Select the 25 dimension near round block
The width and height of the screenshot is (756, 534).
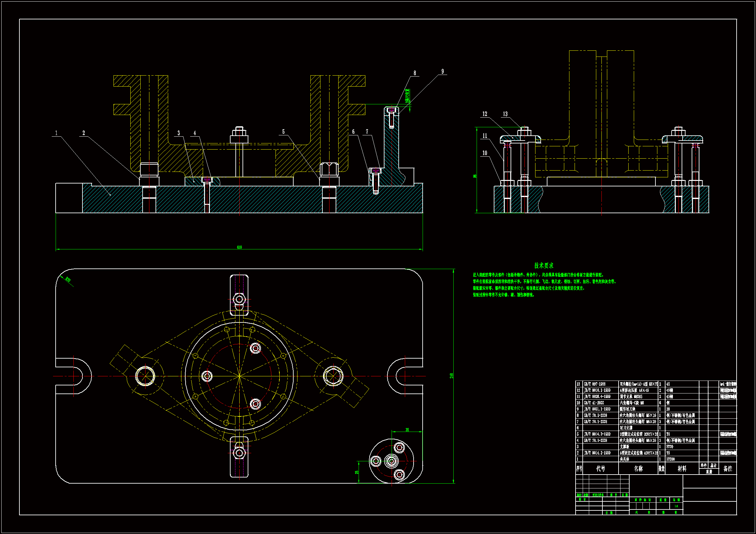(357, 472)
